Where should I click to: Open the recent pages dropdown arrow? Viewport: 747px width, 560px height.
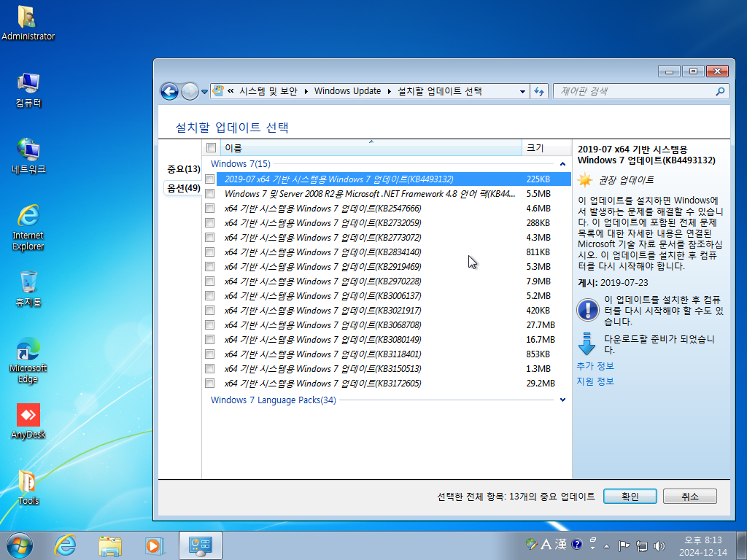click(204, 91)
